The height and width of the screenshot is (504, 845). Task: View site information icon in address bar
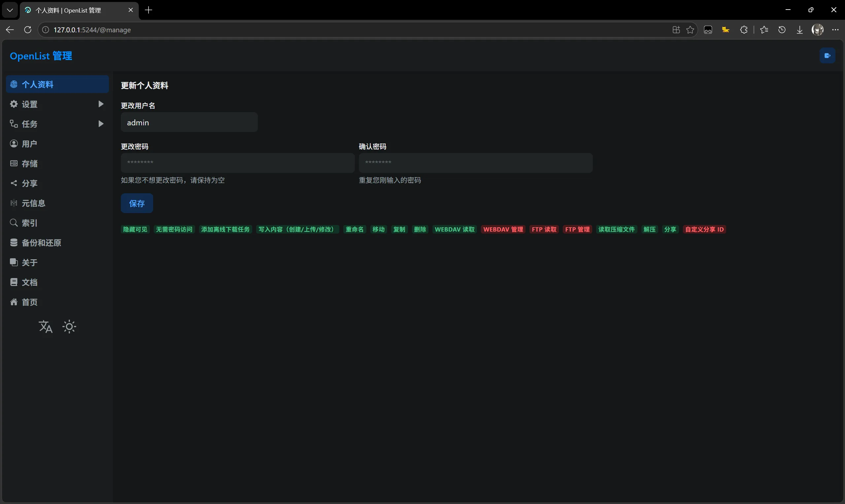(x=46, y=30)
